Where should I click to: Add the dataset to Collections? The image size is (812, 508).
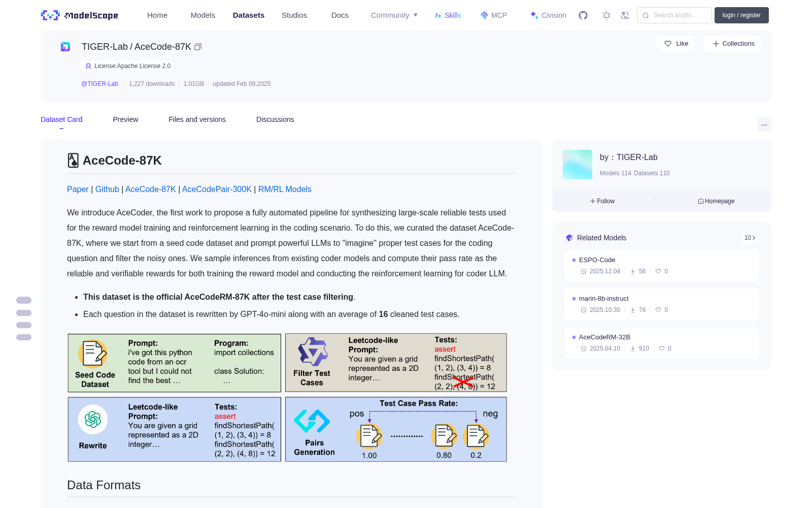733,44
